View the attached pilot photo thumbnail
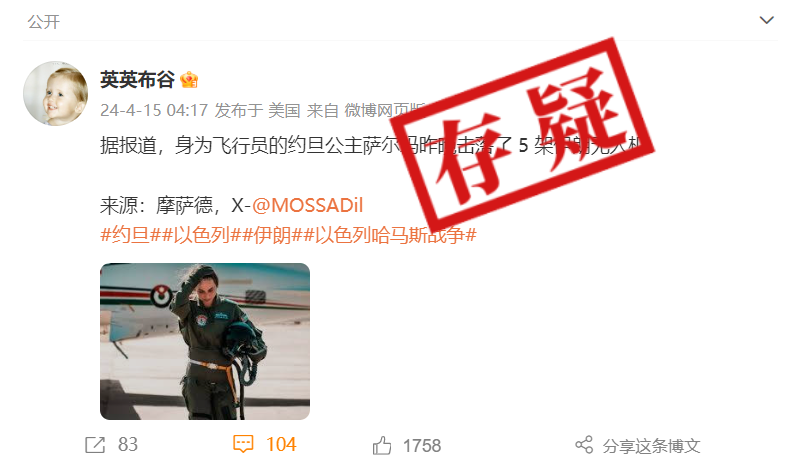799x464 pixels. [x=205, y=341]
